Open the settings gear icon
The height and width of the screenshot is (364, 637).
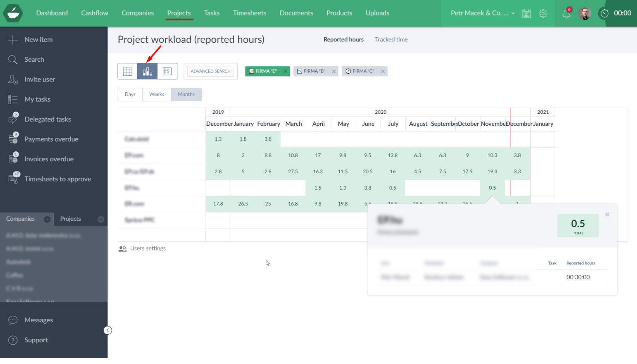(543, 14)
